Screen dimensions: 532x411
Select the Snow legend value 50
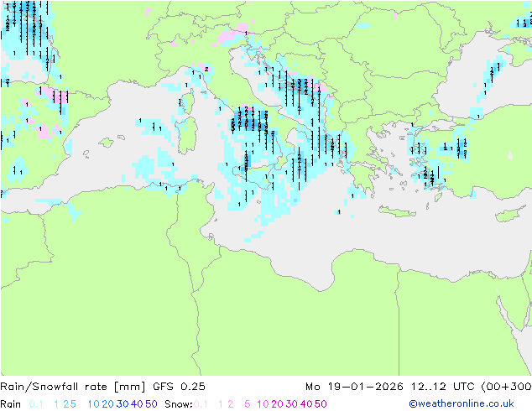click(x=321, y=404)
